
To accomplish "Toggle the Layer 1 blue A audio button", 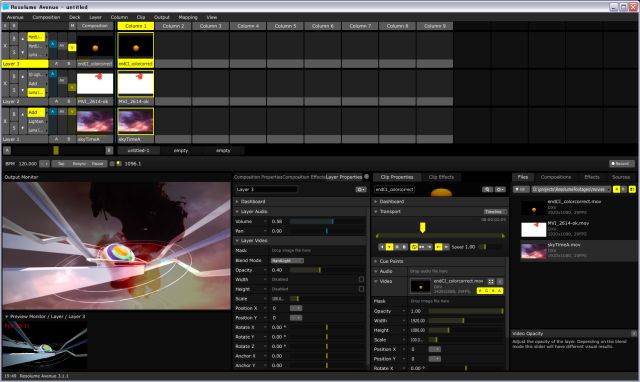I will [x=53, y=111].
